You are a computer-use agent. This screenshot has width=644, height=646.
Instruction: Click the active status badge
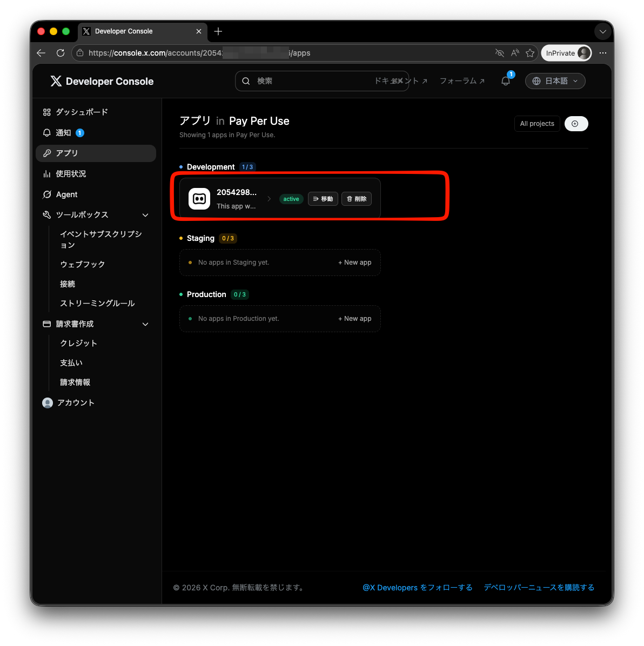(291, 199)
